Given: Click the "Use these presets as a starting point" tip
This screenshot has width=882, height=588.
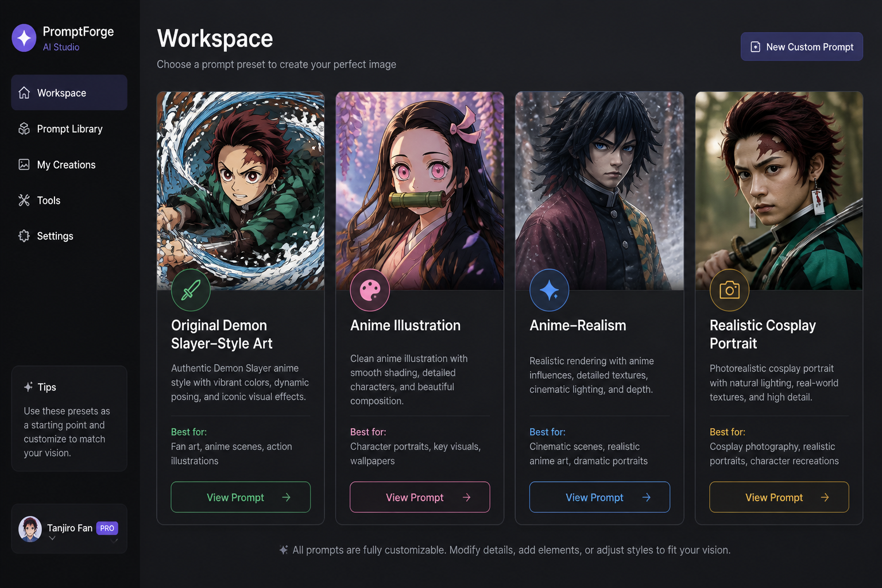Looking at the screenshot, I should (x=67, y=432).
